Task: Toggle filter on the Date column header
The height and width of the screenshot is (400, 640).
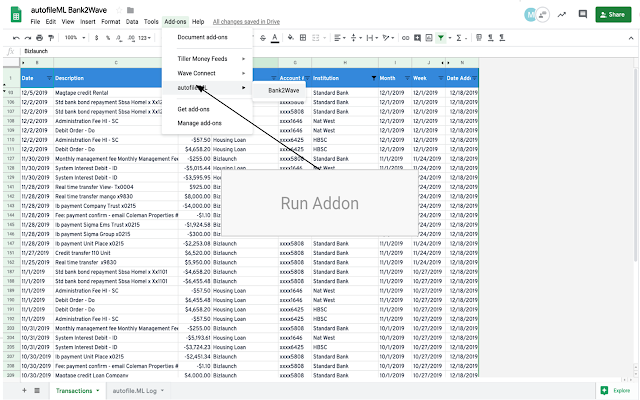Action: [x=49, y=78]
